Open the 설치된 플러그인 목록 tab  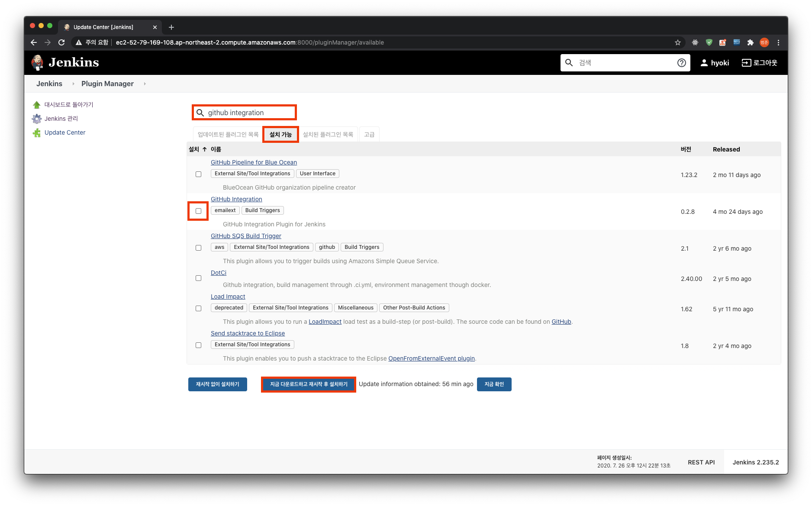pyautogui.click(x=328, y=135)
